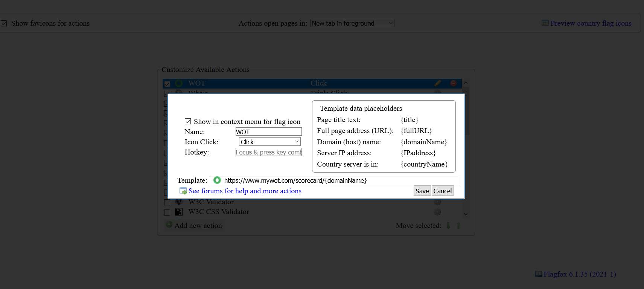Select the W3C Validator row name
Image resolution: width=644 pixels, height=289 pixels.
(x=211, y=202)
